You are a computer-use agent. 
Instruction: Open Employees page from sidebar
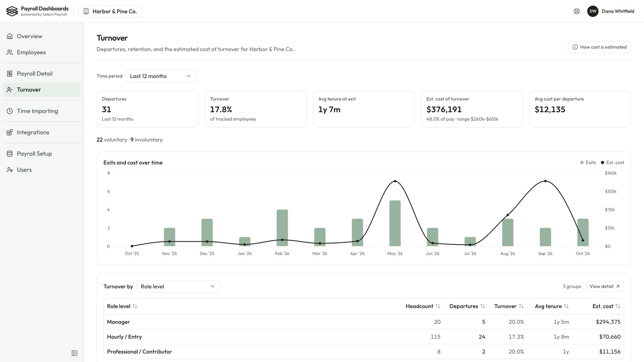(42, 52)
